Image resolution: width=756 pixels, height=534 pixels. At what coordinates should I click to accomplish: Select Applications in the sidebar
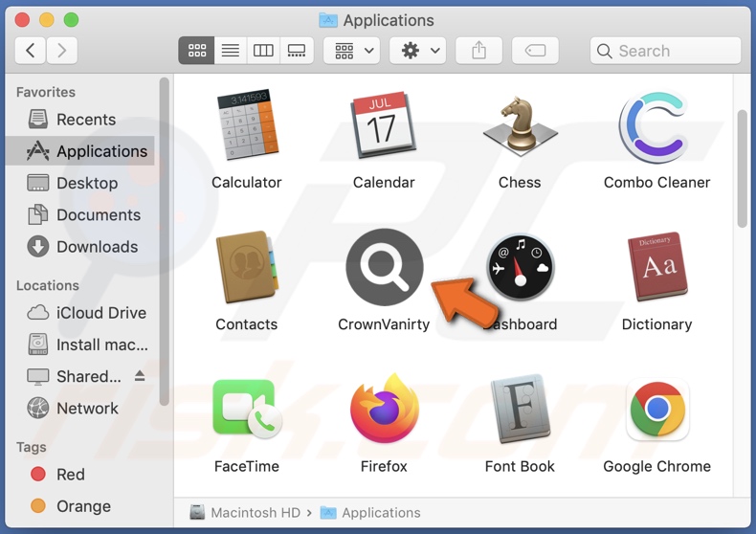click(79, 151)
